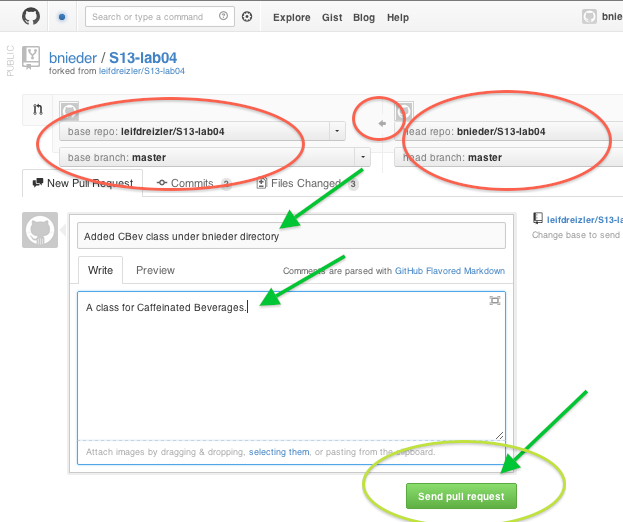The height and width of the screenshot is (522, 623).
Task: Click the Send pull request button
Action: pos(461,496)
